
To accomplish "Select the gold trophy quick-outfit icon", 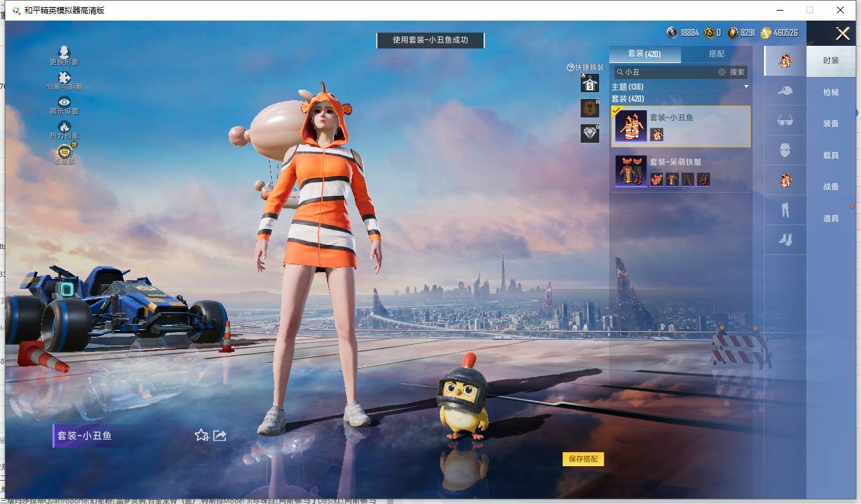I will 589,108.
